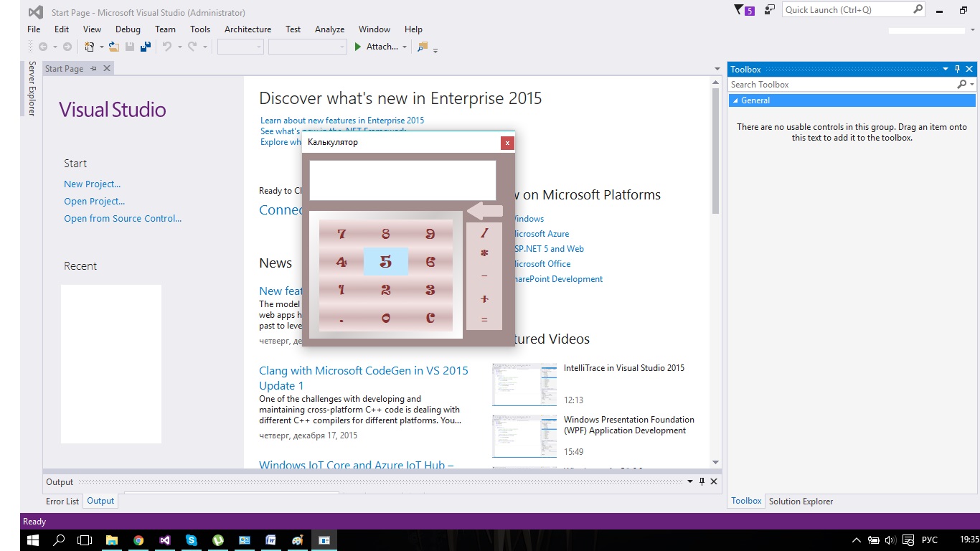Viewport: 980px width, 551px height.
Task: Open the document tabs list dropdown
Action: point(717,69)
